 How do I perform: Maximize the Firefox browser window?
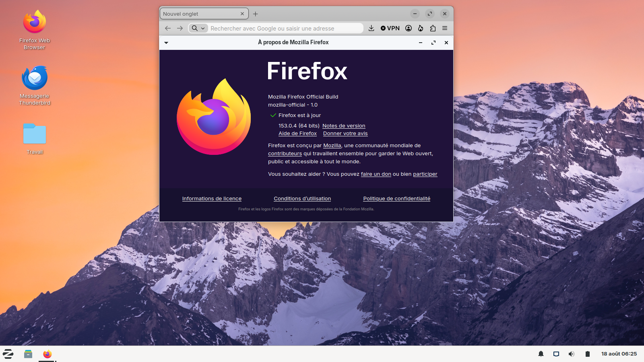point(430,14)
